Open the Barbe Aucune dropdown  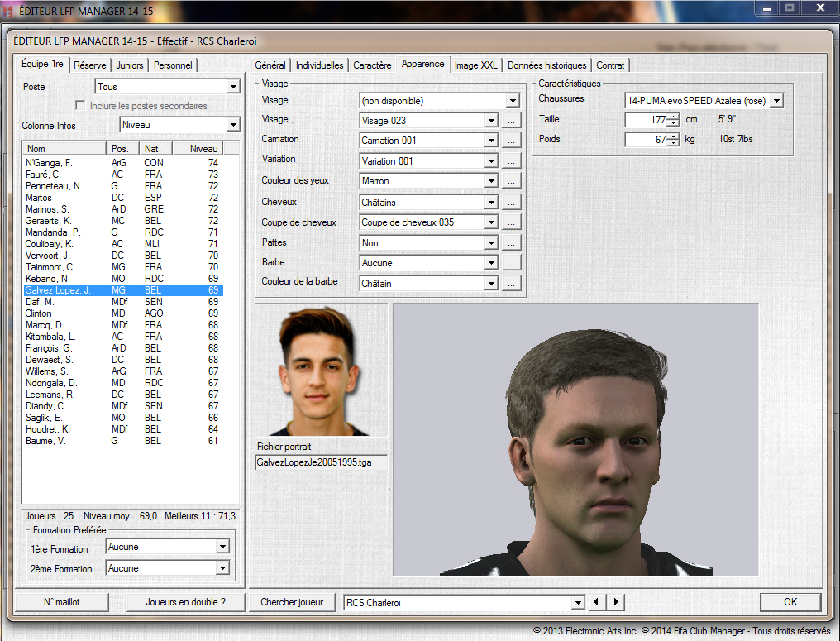[x=491, y=263]
